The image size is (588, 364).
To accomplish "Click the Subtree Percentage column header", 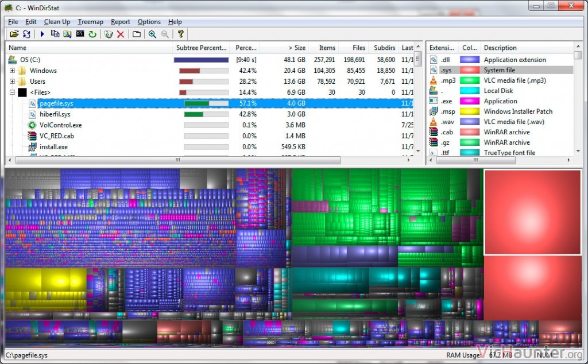I will click(x=202, y=48).
